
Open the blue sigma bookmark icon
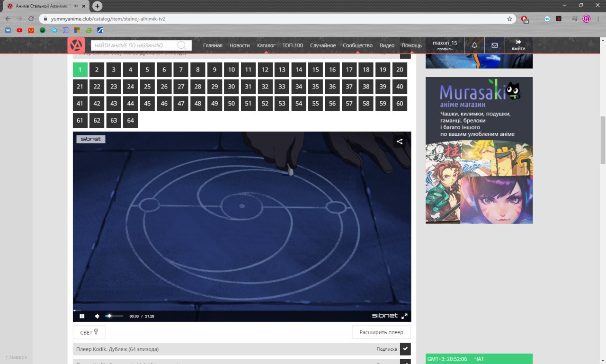coord(66,30)
